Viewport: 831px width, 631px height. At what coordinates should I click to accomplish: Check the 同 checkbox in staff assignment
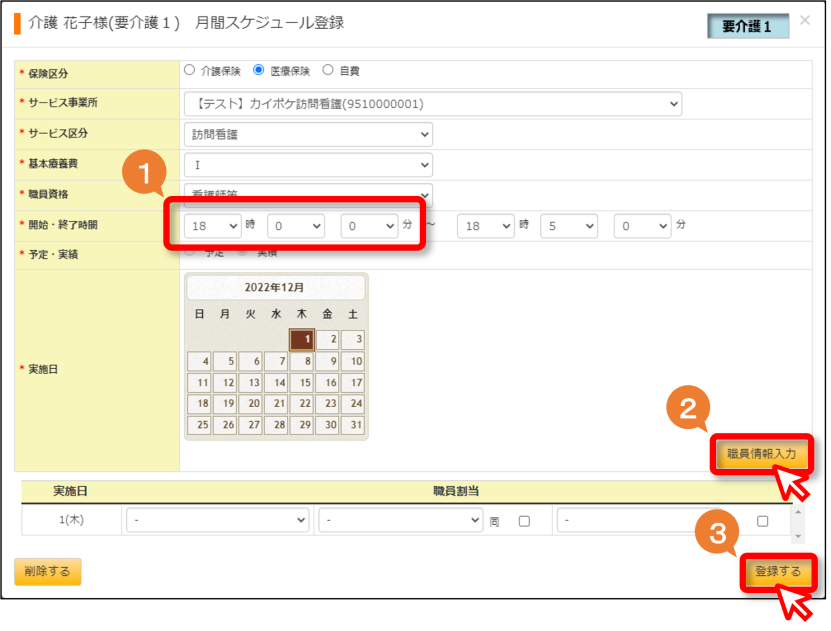click(524, 521)
